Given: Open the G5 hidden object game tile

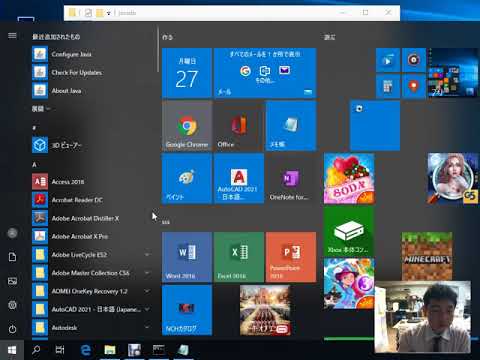Looking at the screenshot, I should pyautogui.click(x=453, y=178).
